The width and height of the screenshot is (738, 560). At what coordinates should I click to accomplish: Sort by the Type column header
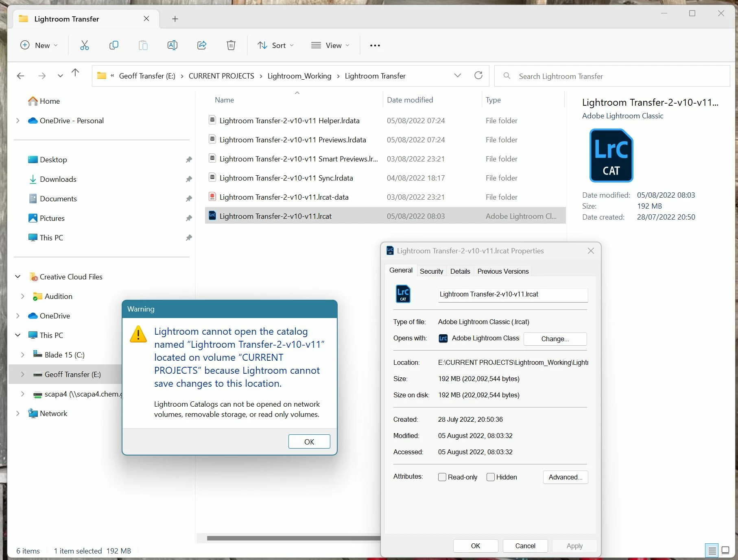point(523,100)
